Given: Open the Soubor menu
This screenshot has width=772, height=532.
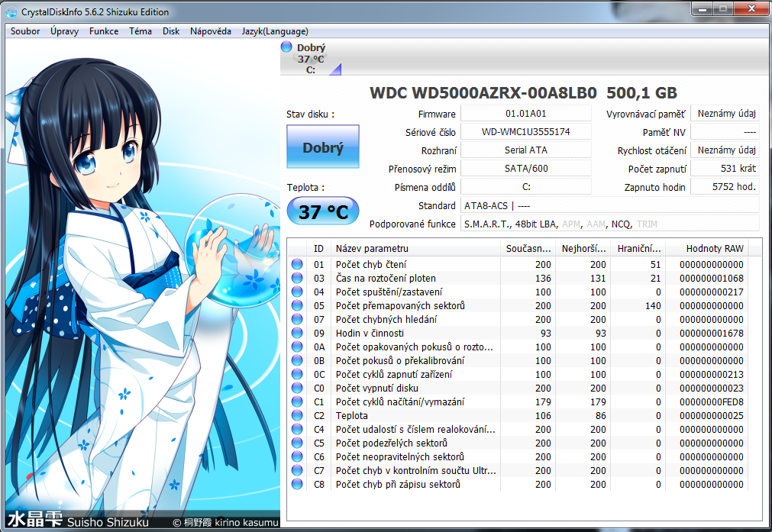Looking at the screenshot, I should pyautogui.click(x=25, y=31).
